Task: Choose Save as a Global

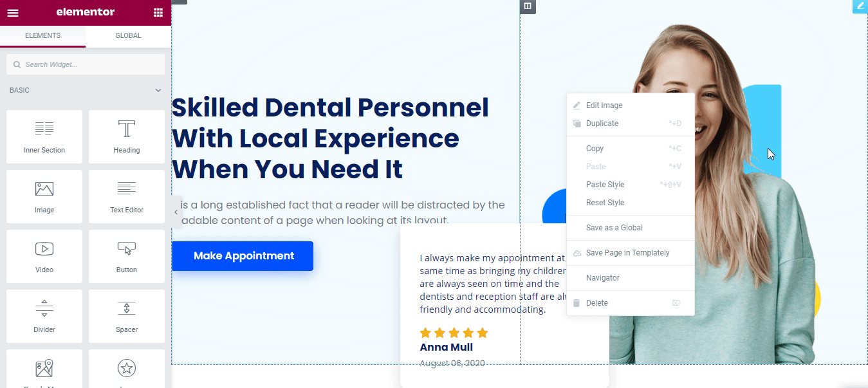Action: [x=631, y=228]
